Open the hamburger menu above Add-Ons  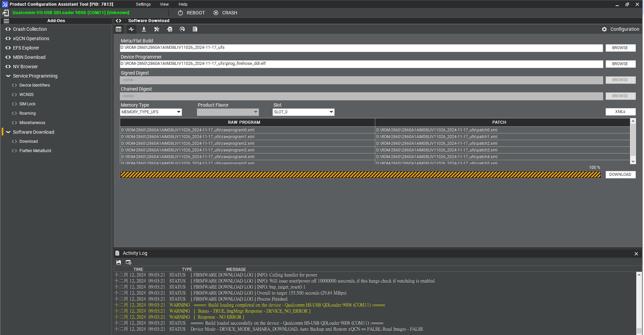click(x=6, y=21)
